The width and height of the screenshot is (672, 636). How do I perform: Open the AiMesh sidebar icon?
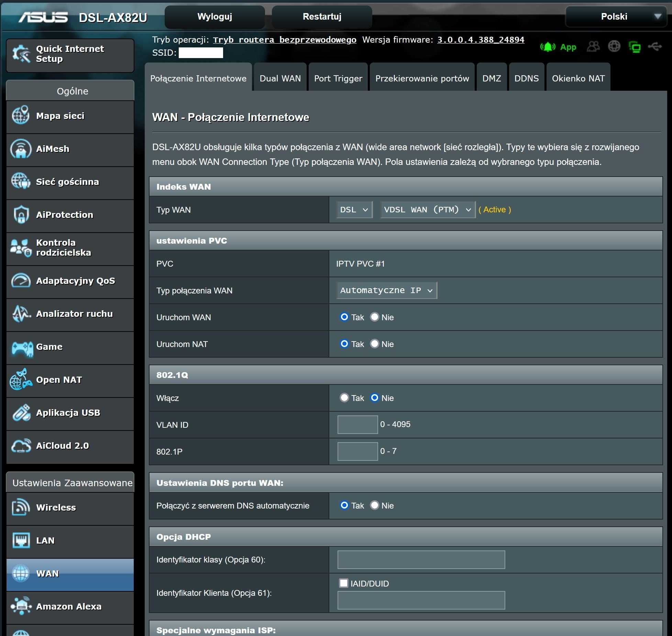pos(21,148)
